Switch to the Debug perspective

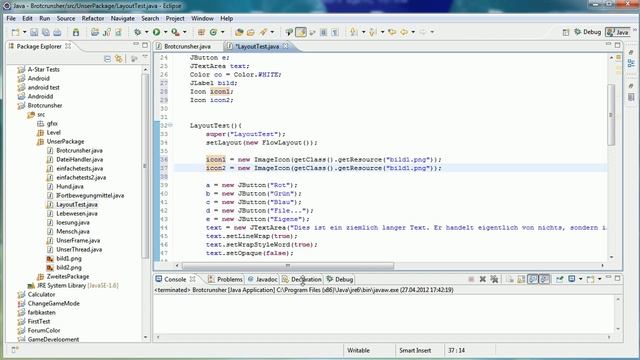[x=588, y=32]
